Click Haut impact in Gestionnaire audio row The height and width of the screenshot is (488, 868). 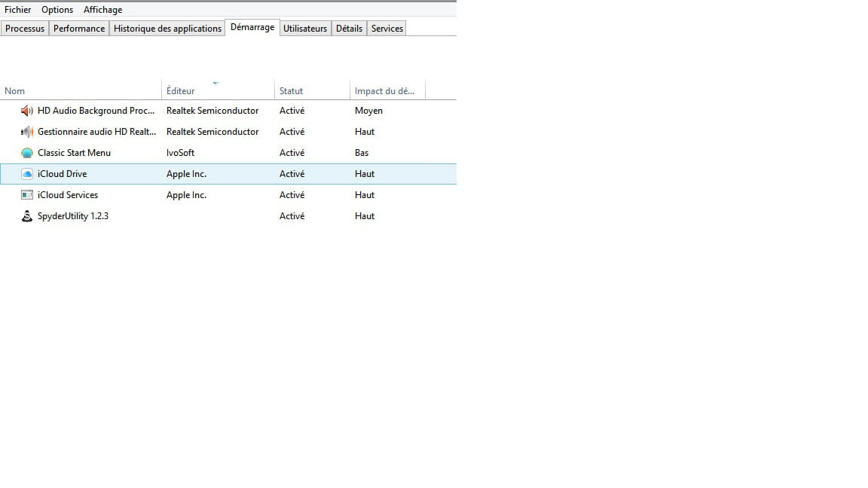365,132
